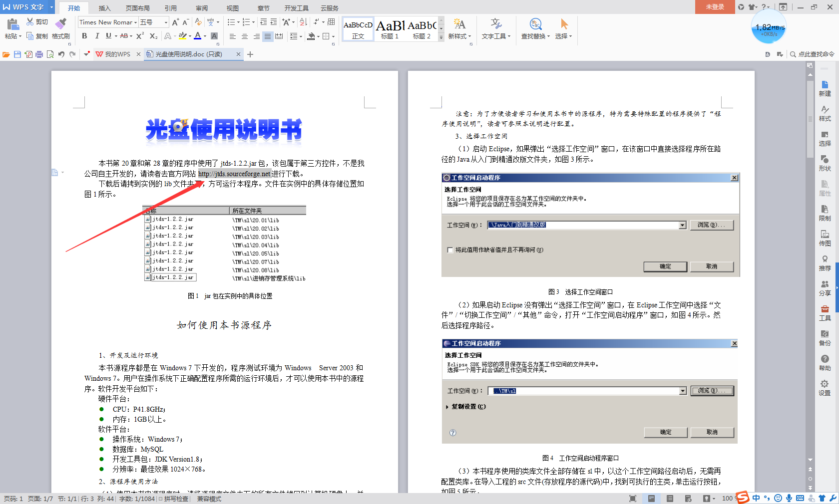Switch to the 引用 ribbon tab
The height and width of the screenshot is (504, 839).
pos(171,8)
